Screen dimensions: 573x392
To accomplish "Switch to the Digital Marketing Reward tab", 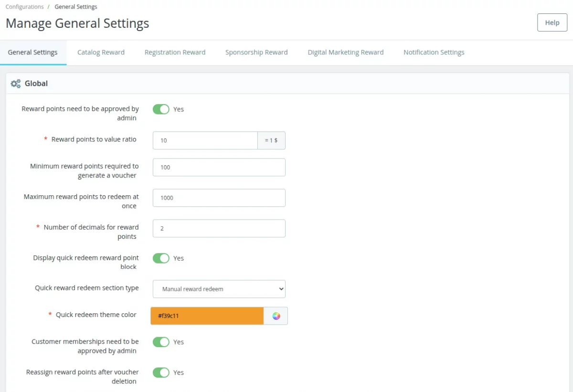I will click(x=345, y=52).
